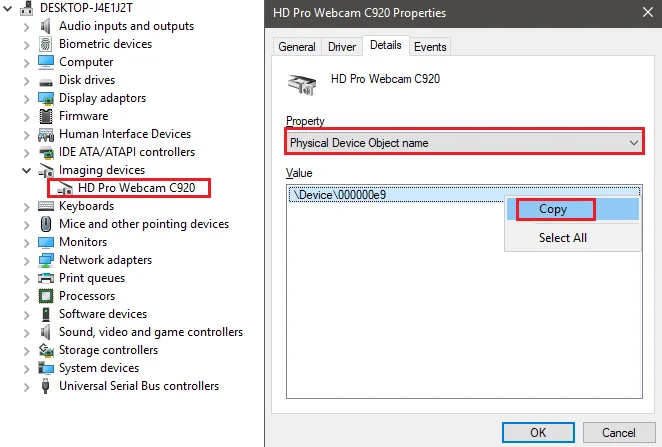Expand the Network adapters node
The height and width of the screenshot is (447, 662).
coord(27,261)
